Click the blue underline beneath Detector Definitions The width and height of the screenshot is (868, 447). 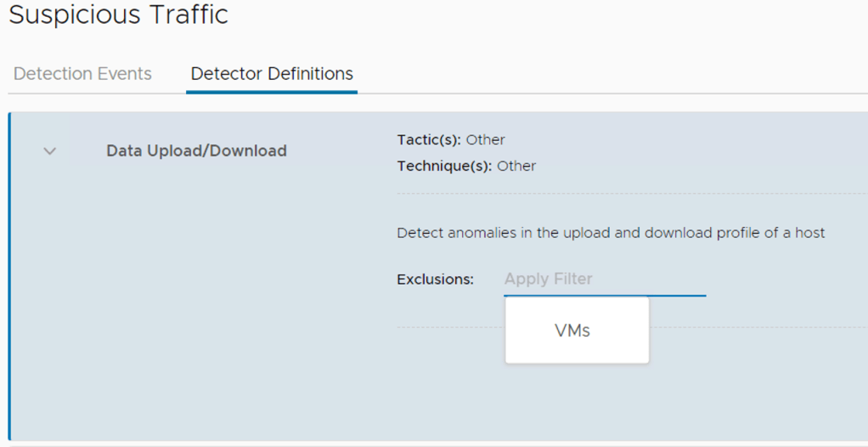pos(272,92)
